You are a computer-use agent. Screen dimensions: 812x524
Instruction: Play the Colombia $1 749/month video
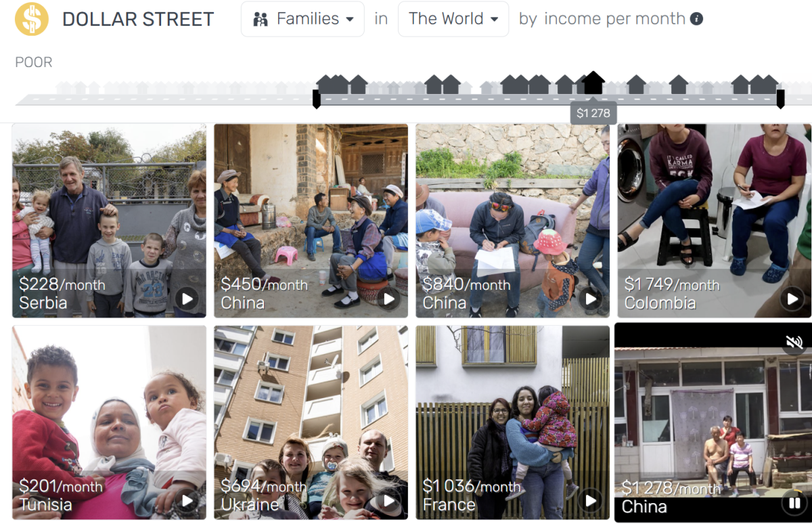792,298
